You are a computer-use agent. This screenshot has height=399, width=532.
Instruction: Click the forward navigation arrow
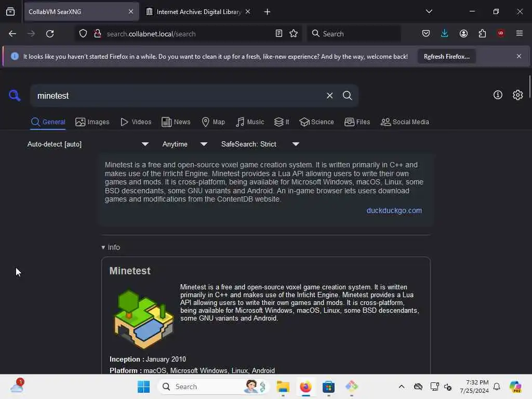(31, 34)
